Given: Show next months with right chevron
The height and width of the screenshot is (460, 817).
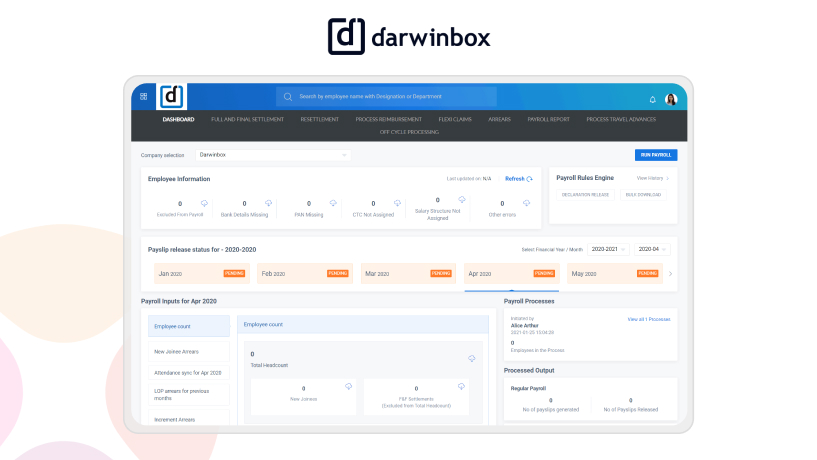Looking at the screenshot, I should click(671, 273).
